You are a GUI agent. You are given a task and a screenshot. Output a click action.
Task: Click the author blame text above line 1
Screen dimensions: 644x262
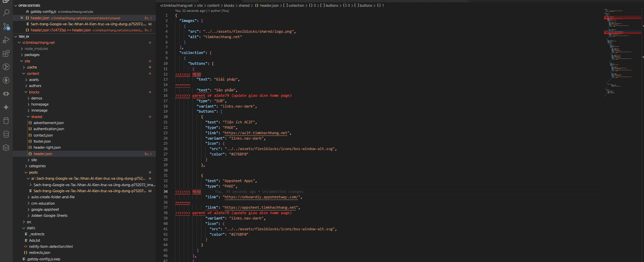pos(202,11)
